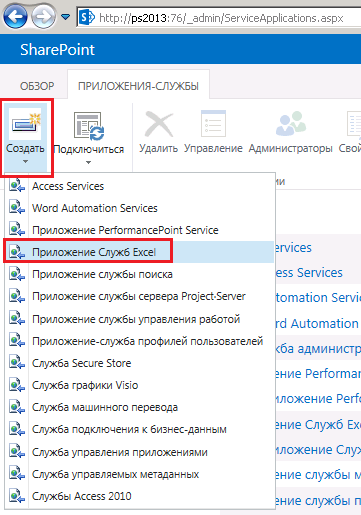This screenshot has height=515, width=361.
Task: Click the icon beside Служба управляемых метаданных
Action: pos(17,474)
